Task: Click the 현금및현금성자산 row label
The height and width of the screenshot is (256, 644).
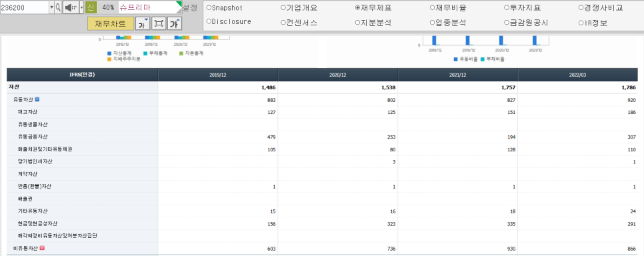Action: point(37,223)
